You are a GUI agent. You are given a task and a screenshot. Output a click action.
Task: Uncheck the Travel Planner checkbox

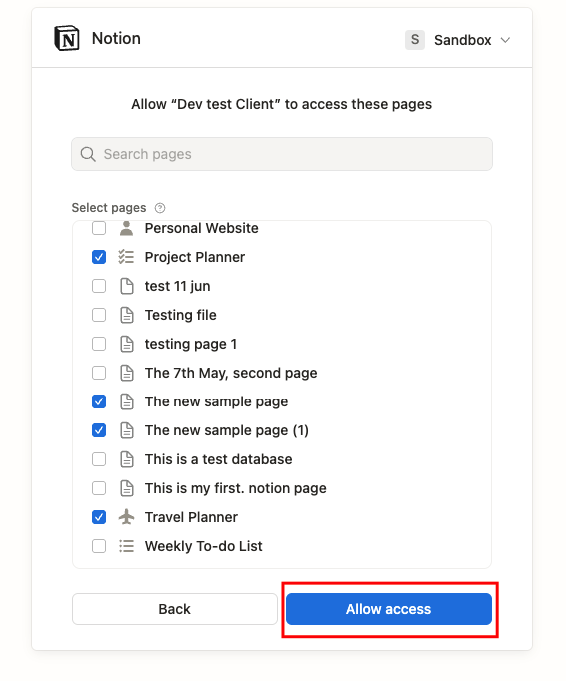click(x=99, y=517)
